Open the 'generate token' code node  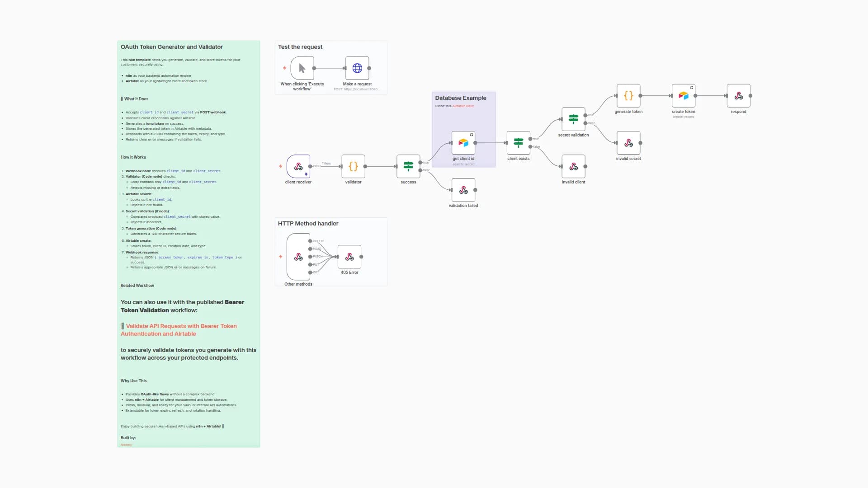628,96
